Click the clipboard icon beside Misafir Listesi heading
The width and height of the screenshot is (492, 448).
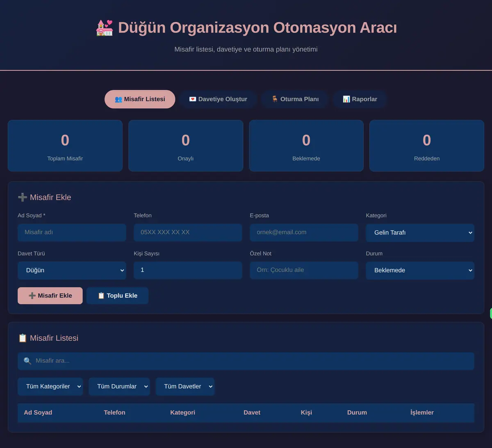tap(23, 338)
